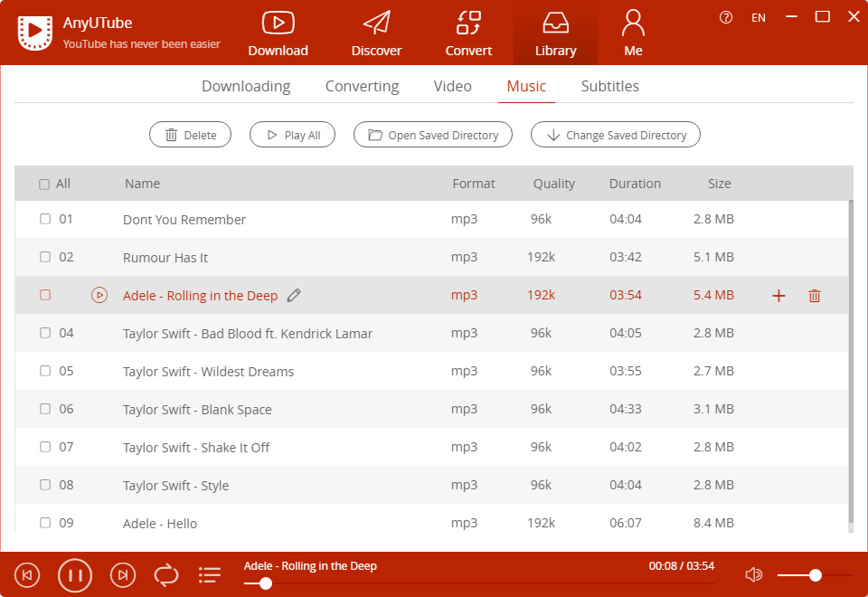Switch to the Converting tab
Viewport: 868px width, 597px height.
pos(362,87)
